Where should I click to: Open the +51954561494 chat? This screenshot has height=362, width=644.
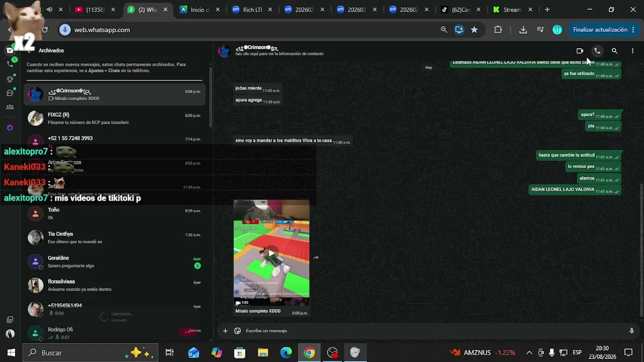115,309
